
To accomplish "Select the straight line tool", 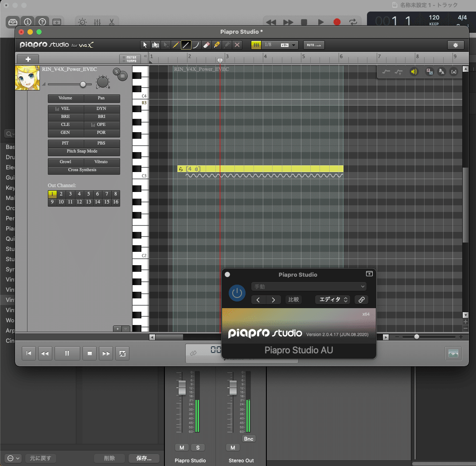I will pos(186,45).
